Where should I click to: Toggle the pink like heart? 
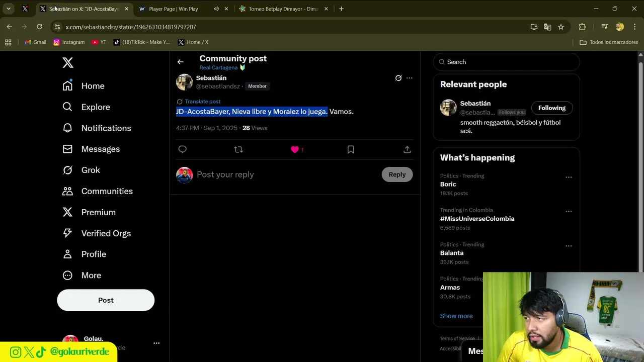(295, 149)
